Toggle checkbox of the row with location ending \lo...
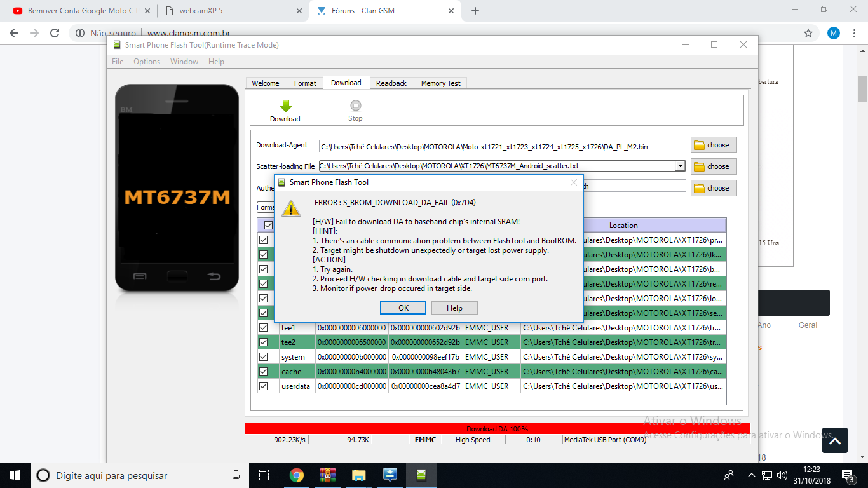The height and width of the screenshot is (488, 868). (263, 298)
